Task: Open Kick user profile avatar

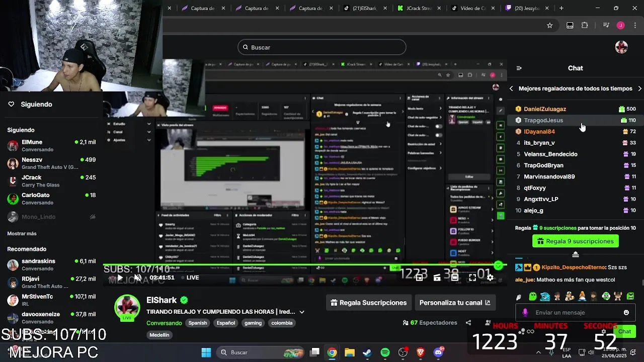Action: tap(621, 47)
